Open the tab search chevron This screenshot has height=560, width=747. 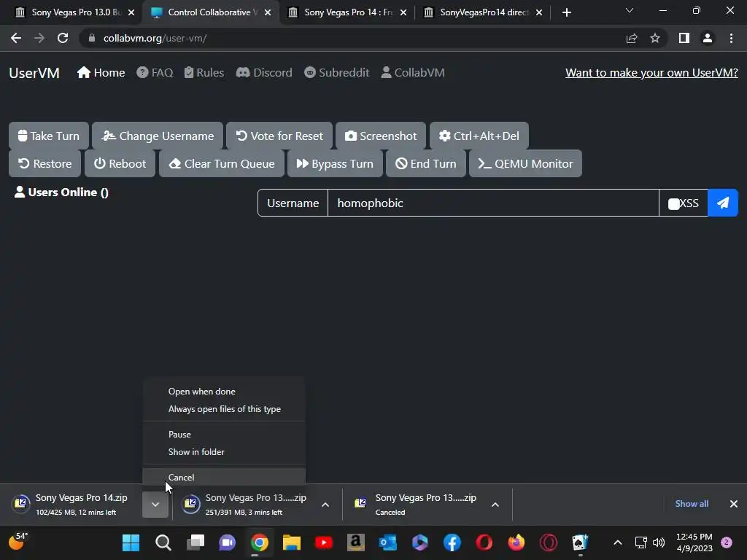630,10
